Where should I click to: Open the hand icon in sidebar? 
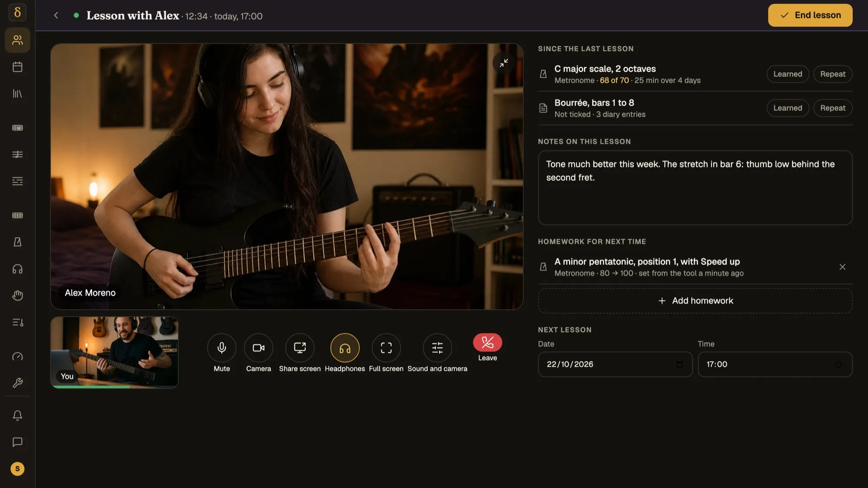click(17, 296)
